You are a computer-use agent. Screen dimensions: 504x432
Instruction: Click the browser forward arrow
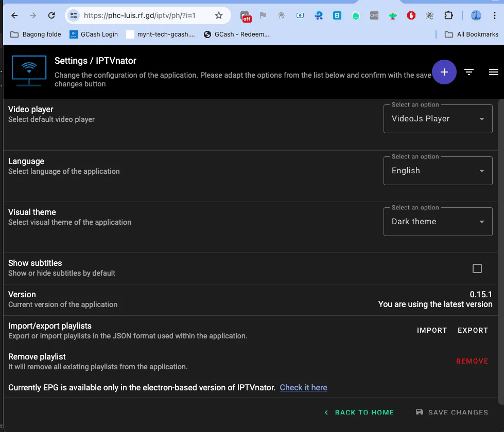point(33,15)
